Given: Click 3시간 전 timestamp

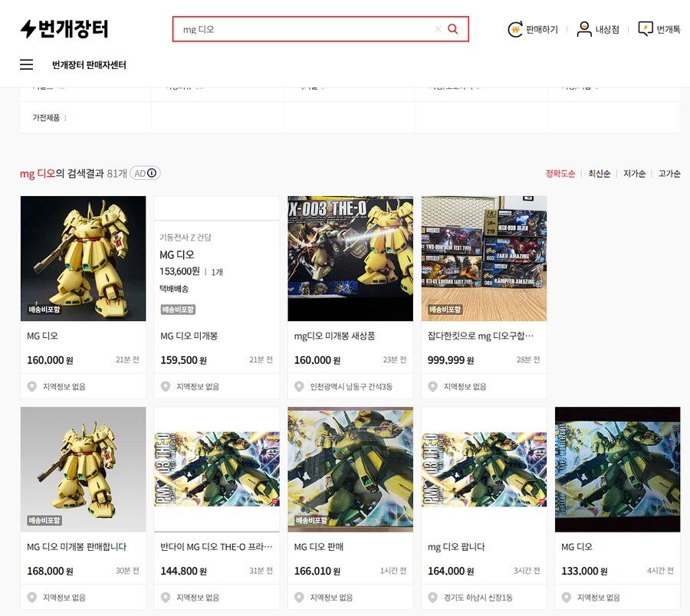Looking at the screenshot, I should [527, 571].
